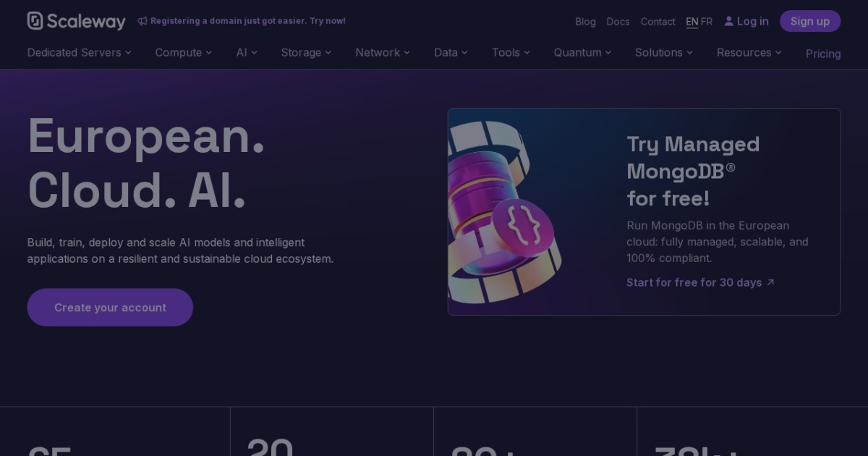Open the Tools navigation section
The width and height of the screenshot is (868, 456).
coord(506,52)
